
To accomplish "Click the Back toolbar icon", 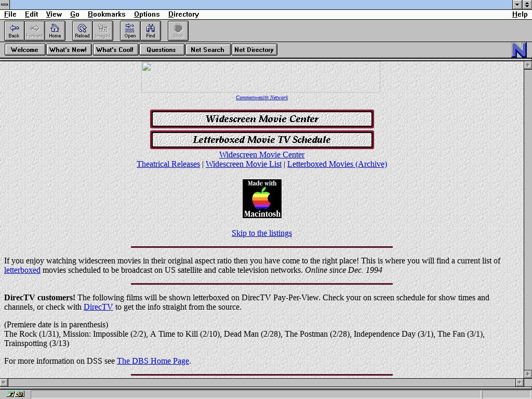I will (x=14, y=31).
